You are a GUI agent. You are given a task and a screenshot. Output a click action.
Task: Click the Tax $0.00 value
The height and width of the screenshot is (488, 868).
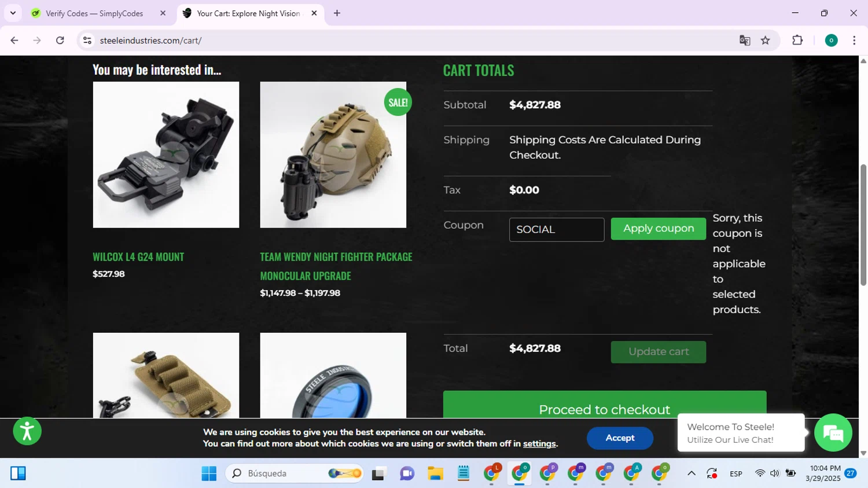tap(524, 190)
